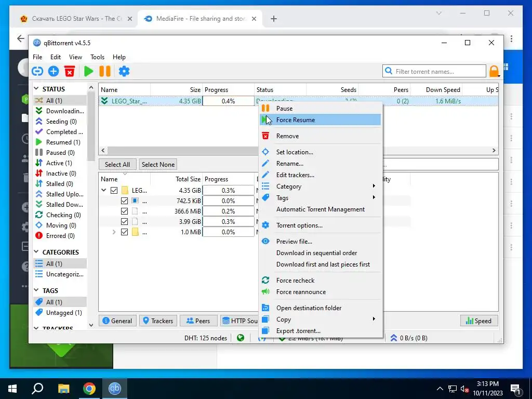
Task: Select Pause in the context menu
Action: coord(320,109)
